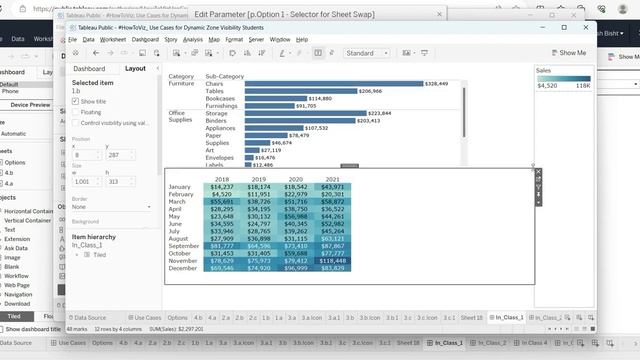This screenshot has height=360, width=640.
Task: Click the Show Me button
Action: click(x=569, y=53)
